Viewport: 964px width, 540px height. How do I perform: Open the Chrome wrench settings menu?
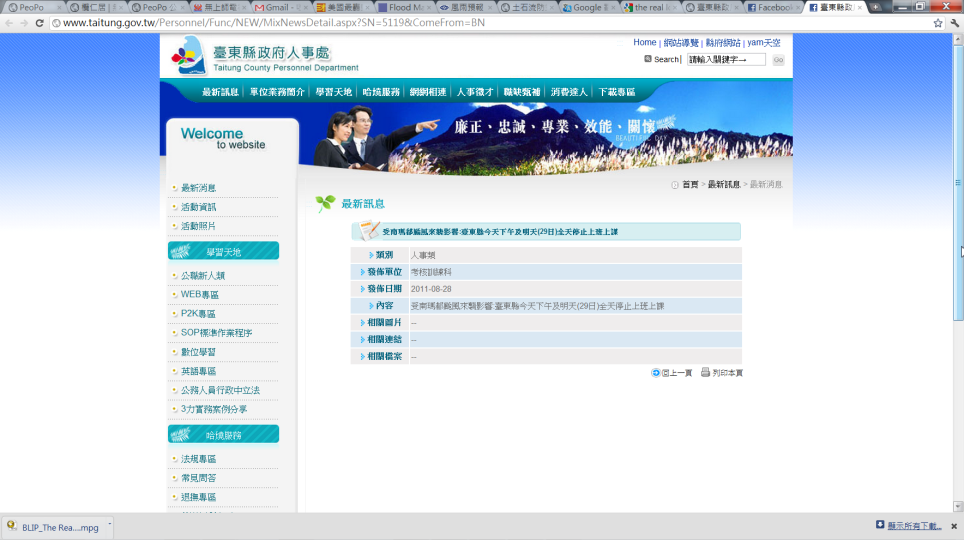pos(954,22)
